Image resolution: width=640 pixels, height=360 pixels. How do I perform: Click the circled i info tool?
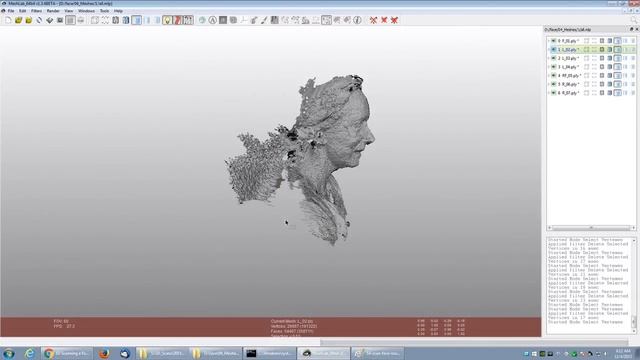[357, 20]
